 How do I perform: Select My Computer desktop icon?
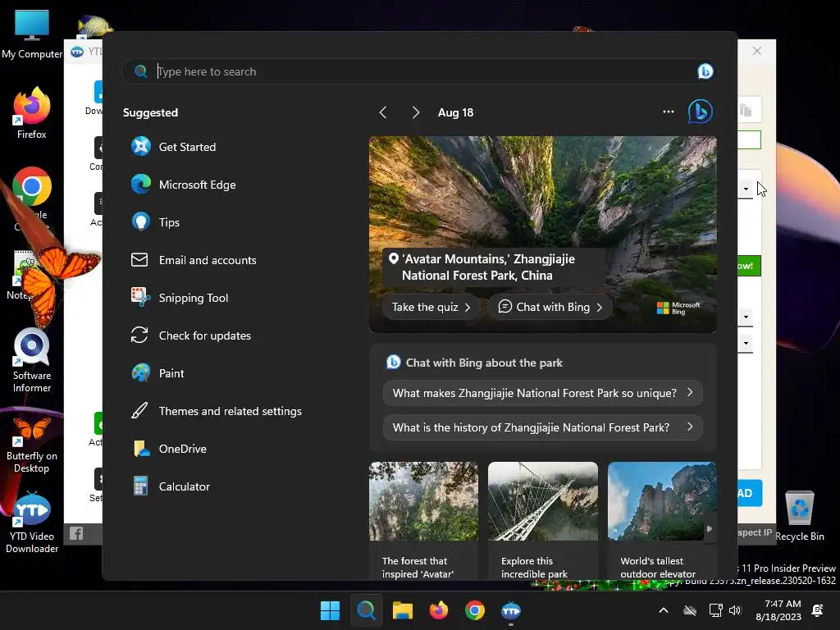[x=32, y=34]
